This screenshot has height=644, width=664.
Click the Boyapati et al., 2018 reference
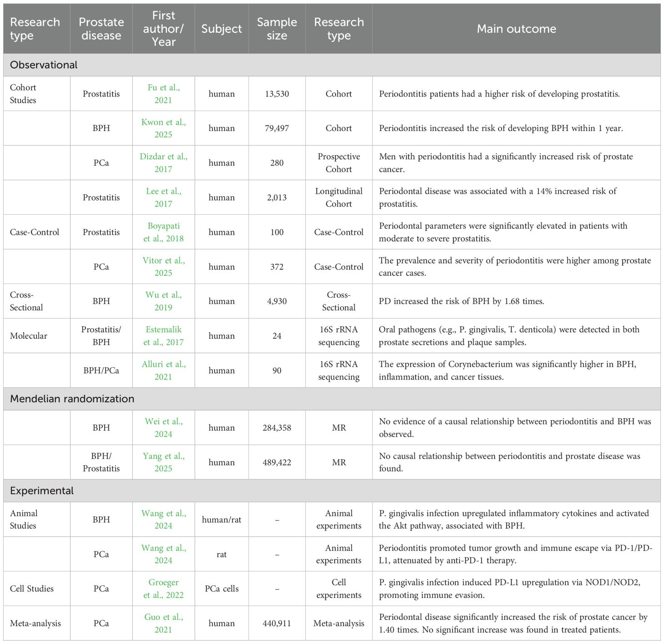[163, 232]
